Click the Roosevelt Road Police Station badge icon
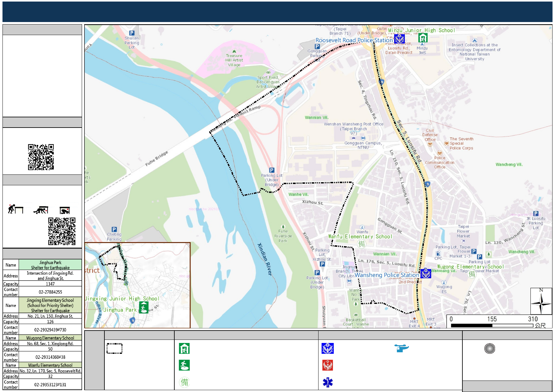This screenshot has width=555, height=392. (399, 39)
